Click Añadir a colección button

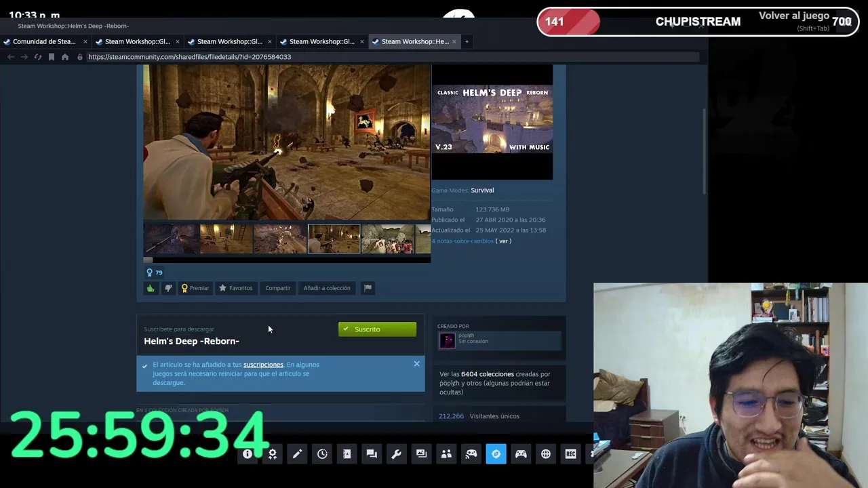[x=327, y=288]
